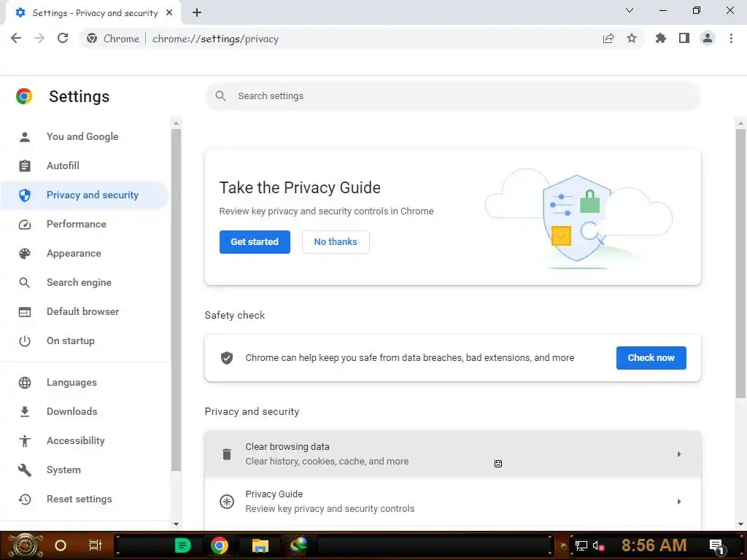Run safety check with Check now
The height and width of the screenshot is (560, 747).
[651, 358]
